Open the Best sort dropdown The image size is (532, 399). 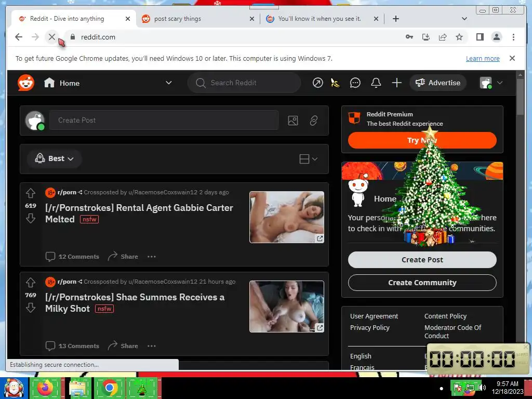(54, 159)
